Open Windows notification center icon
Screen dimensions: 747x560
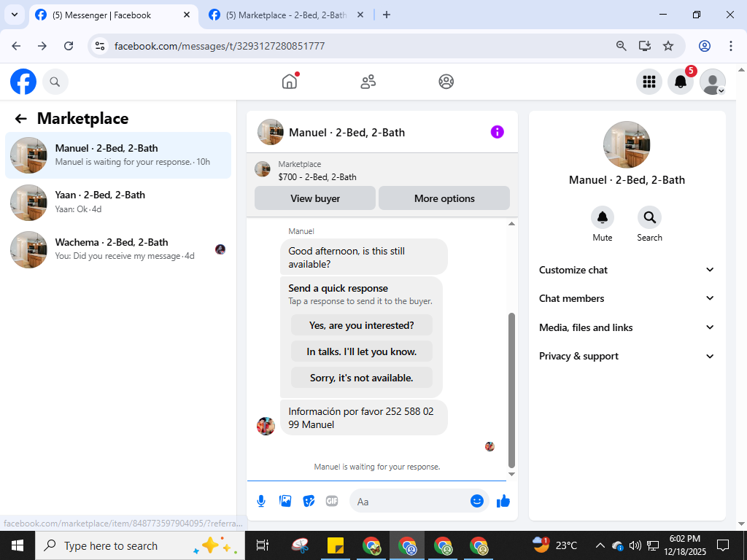pyautogui.click(x=723, y=545)
